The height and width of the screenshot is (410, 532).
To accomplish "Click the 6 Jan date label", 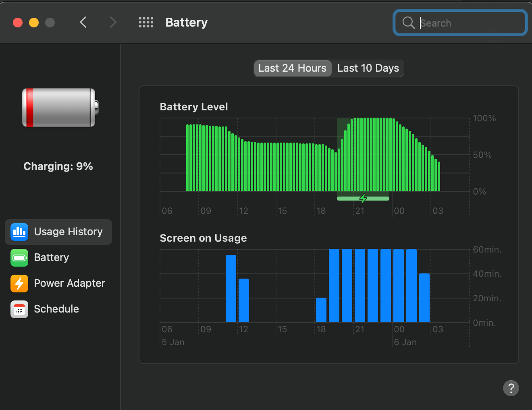I will tap(405, 342).
